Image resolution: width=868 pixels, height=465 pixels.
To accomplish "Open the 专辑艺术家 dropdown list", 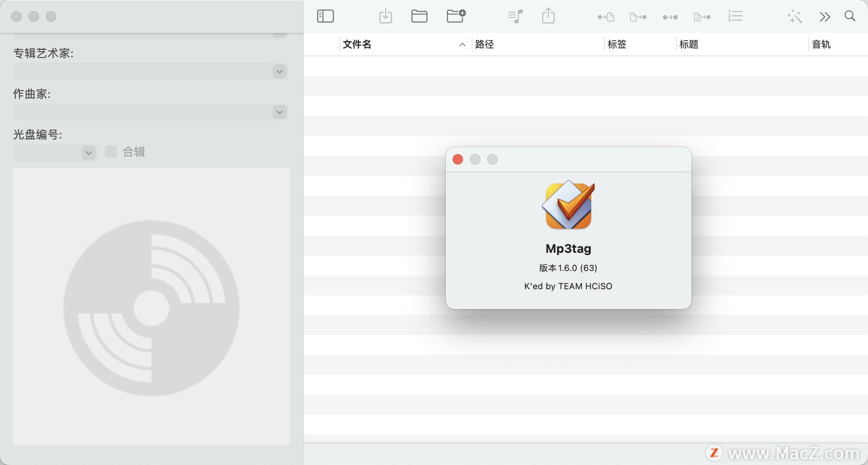I will 279,71.
